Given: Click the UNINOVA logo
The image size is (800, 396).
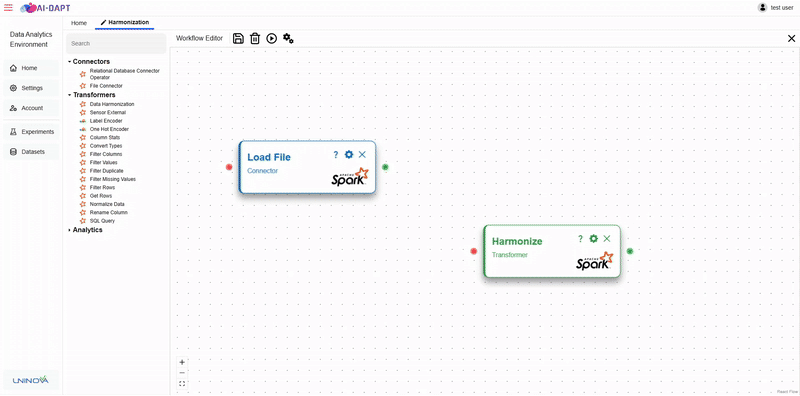Looking at the screenshot, I should [x=31, y=380].
